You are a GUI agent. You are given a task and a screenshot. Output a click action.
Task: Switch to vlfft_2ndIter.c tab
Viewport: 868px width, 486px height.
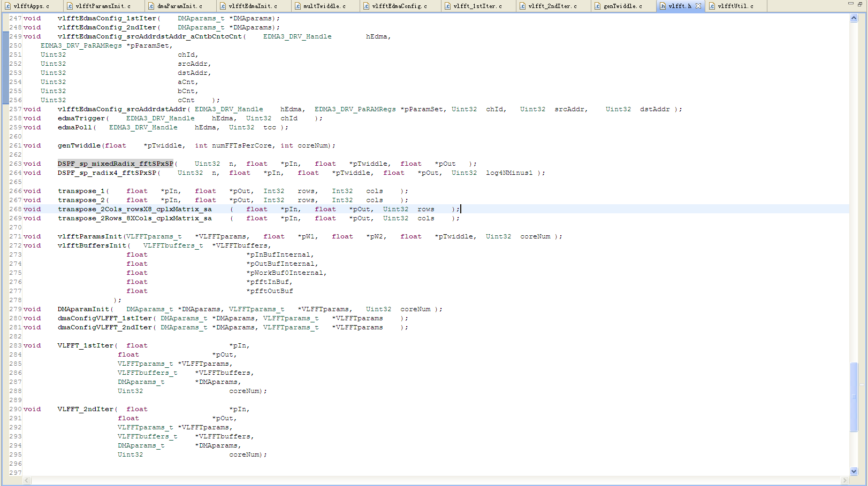click(552, 6)
